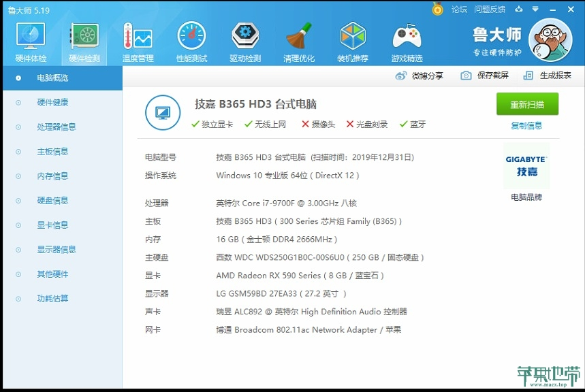Click the 复制信息 copy info link
The width and height of the screenshot is (585, 392).
[526, 126]
